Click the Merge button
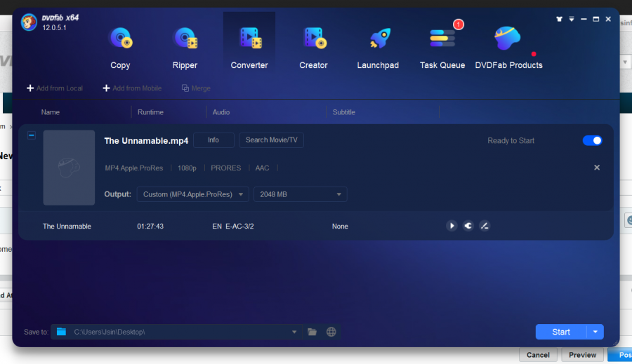Image resolution: width=632 pixels, height=364 pixels. coord(197,88)
